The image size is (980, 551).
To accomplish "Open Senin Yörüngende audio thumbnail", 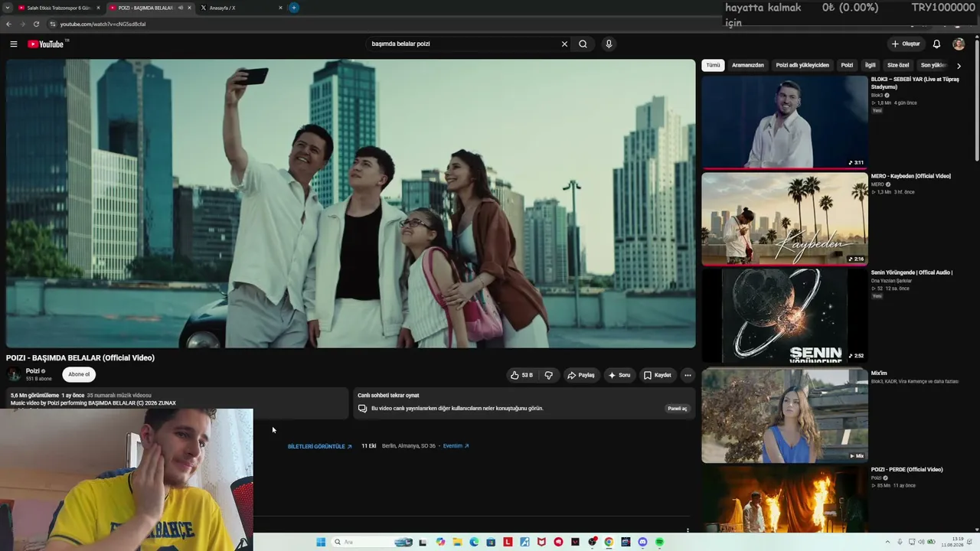I will click(785, 315).
